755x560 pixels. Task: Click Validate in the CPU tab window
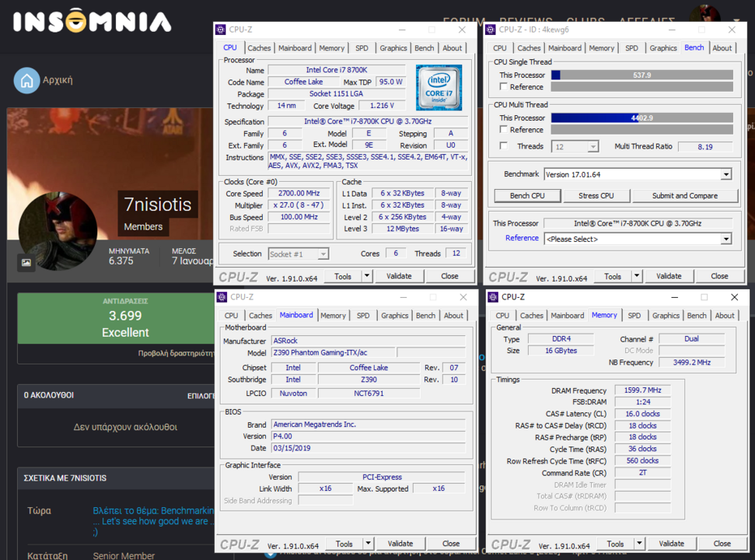point(399,276)
